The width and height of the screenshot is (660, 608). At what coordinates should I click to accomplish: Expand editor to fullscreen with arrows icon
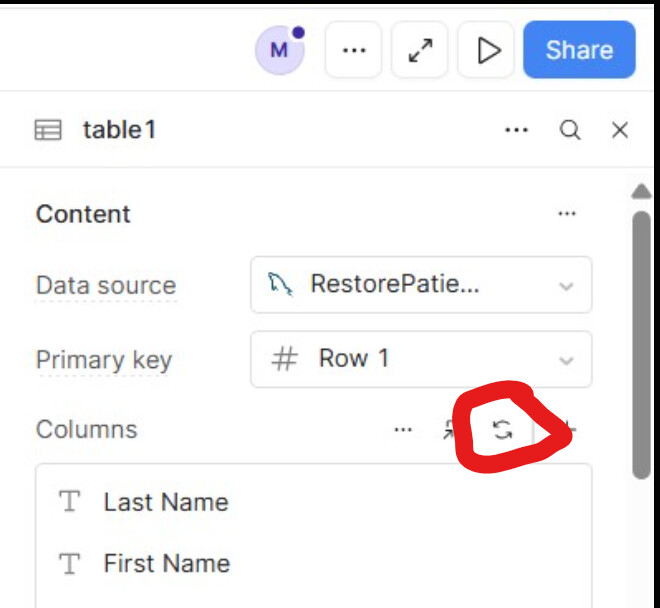[x=421, y=50]
